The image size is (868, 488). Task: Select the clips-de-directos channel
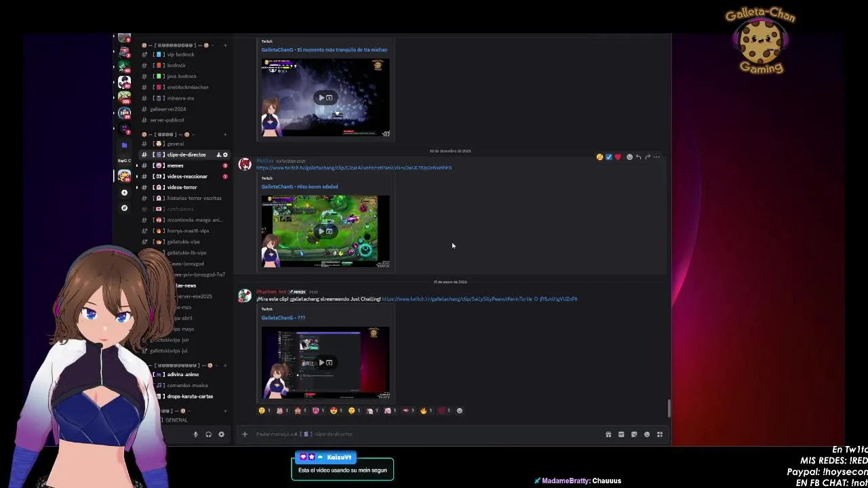tap(183, 155)
